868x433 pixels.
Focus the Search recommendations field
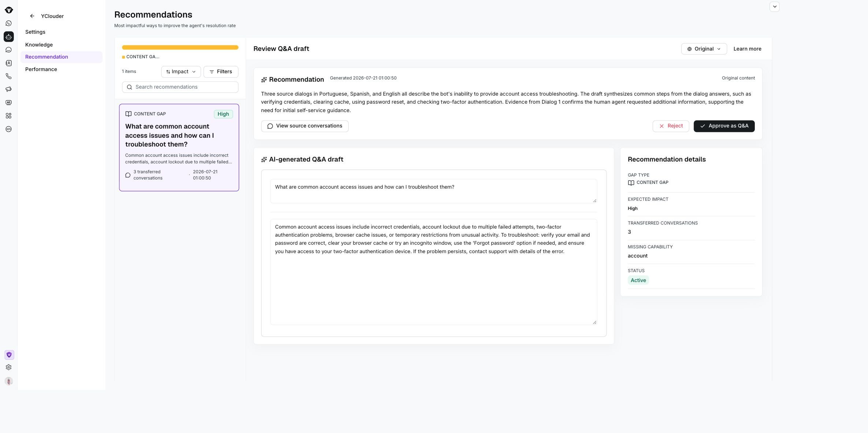(x=180, y=87)
